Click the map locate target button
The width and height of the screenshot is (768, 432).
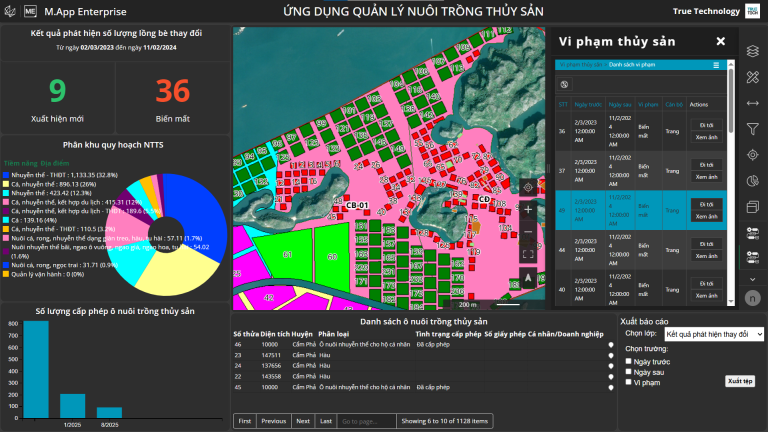(528, 187)
